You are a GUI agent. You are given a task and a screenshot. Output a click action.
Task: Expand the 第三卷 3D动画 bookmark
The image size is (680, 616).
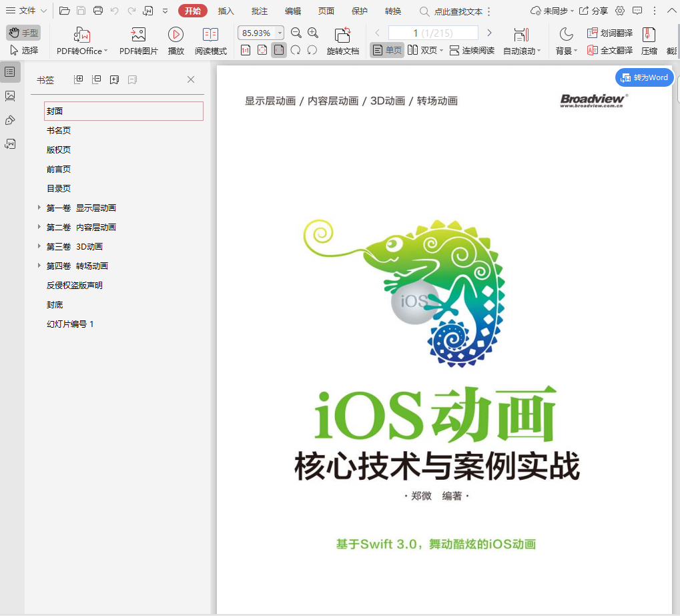(39, 247)
